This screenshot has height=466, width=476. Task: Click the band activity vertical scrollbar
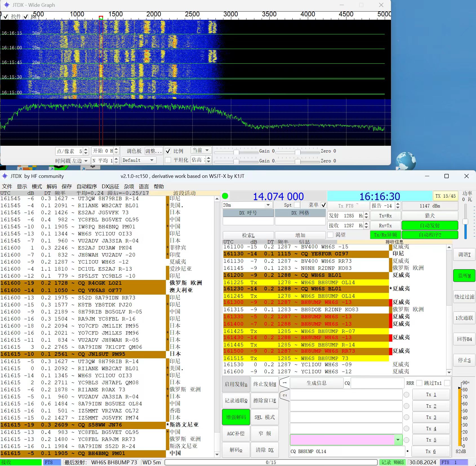(x=217, y=327)
